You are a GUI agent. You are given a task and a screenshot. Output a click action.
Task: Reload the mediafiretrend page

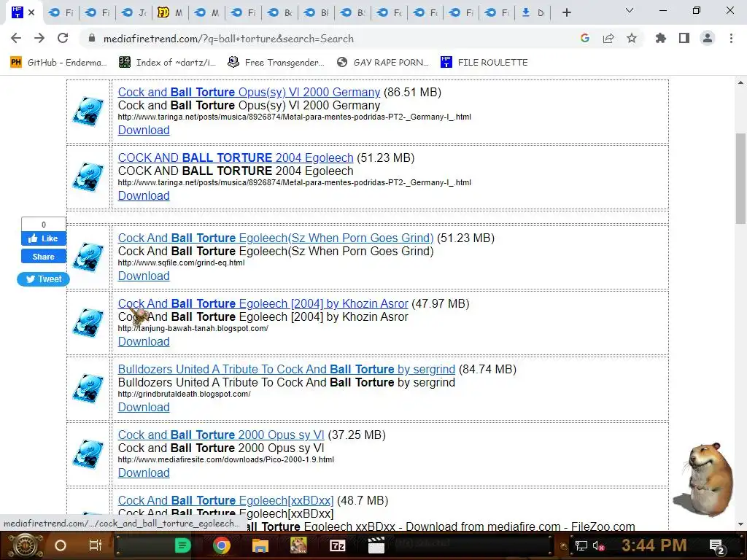[x=63, y=38]
